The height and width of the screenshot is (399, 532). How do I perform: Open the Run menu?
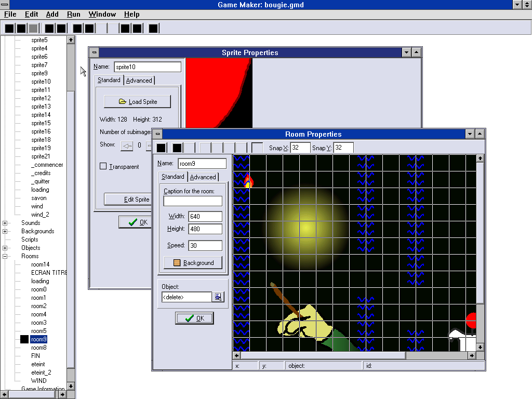73,14
